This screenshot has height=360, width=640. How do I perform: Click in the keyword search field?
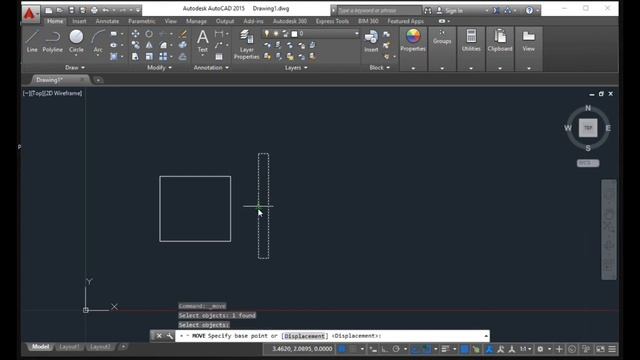(x=379, y=11)
